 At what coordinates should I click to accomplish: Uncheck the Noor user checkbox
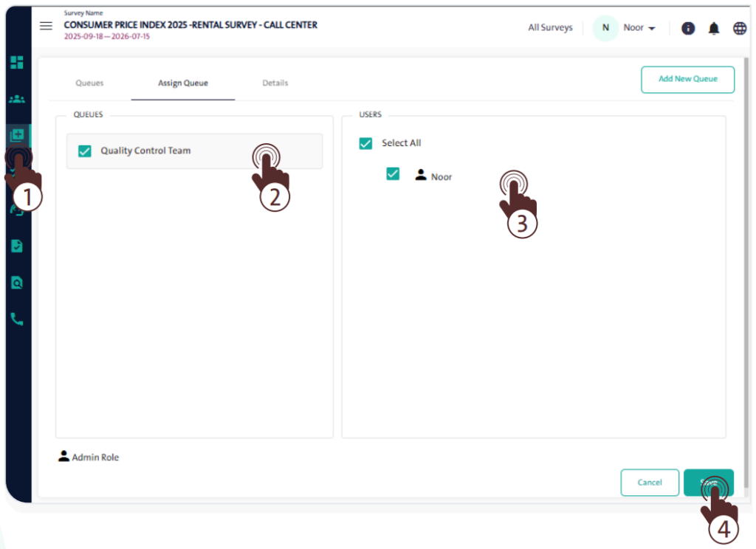pos(393,174)
